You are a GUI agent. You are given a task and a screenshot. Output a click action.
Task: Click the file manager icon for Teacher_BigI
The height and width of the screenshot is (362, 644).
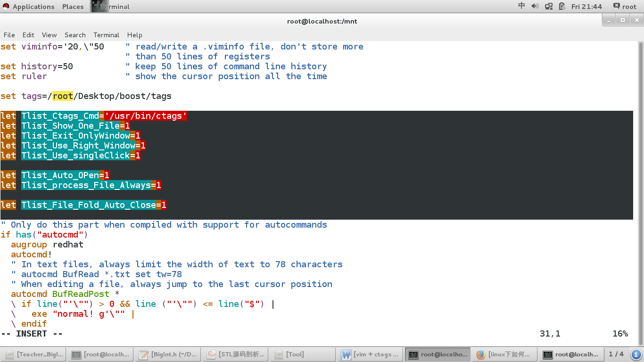click(x=9, y=354)
